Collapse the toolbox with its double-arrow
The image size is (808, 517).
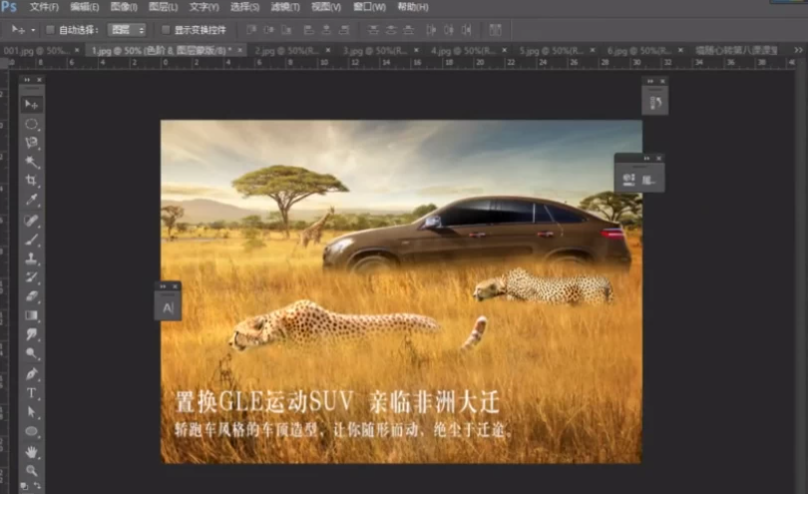tap(27, 80)
